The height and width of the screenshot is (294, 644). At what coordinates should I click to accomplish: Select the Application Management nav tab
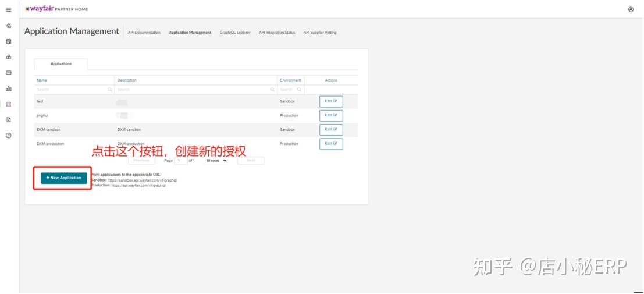tap(190, 33)
